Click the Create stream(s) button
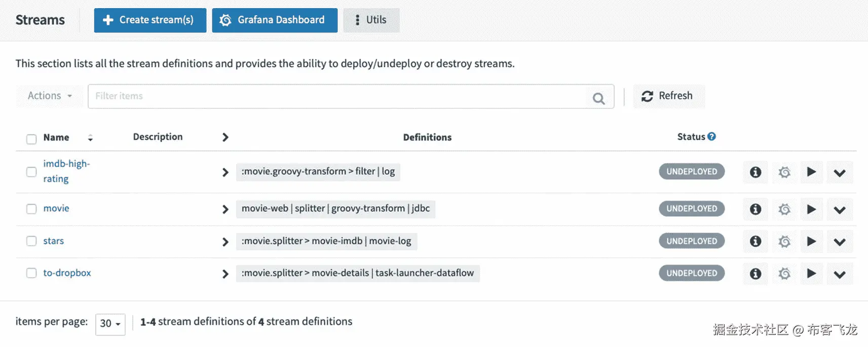 tap(150, 20)
